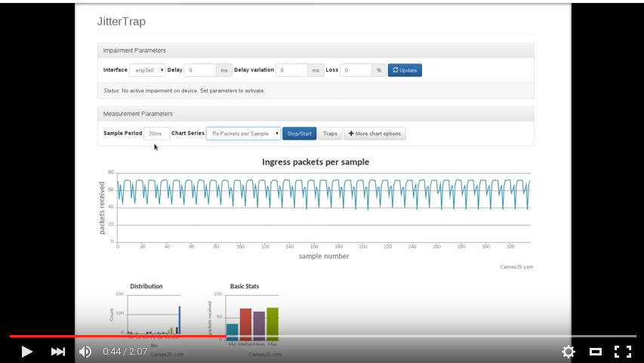
Task: Switch to theater mode view
Action: [x=596, y=352]
